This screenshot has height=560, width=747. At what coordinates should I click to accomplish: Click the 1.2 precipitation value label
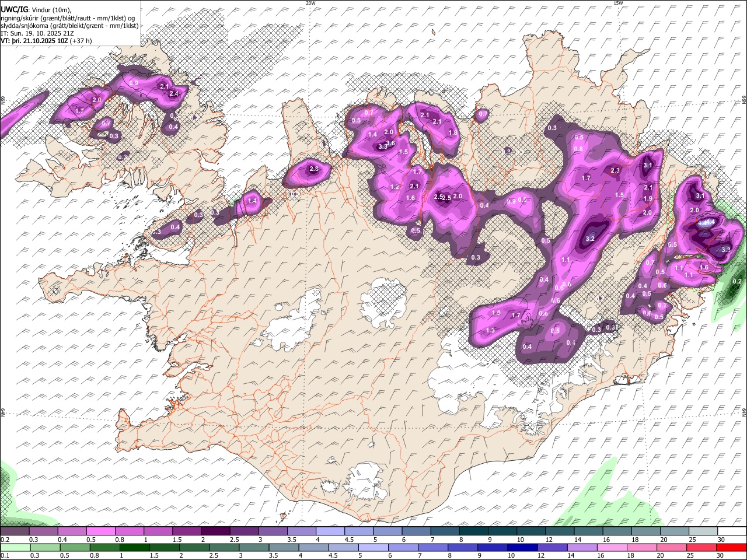[x=395, y=187]
